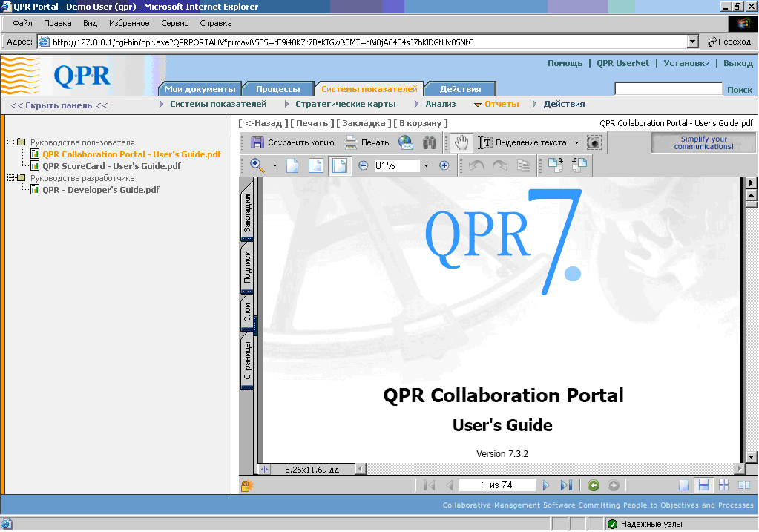Click the Поиск search button
The width and height of the screenshot is (759, 532).
coord(740,90)
